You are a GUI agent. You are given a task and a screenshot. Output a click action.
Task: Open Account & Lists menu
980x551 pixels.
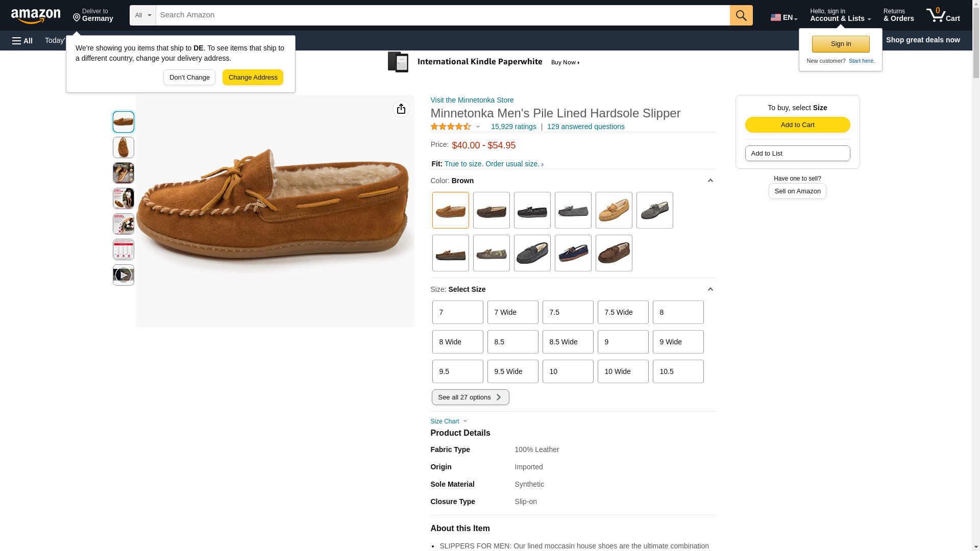point(840,15)
